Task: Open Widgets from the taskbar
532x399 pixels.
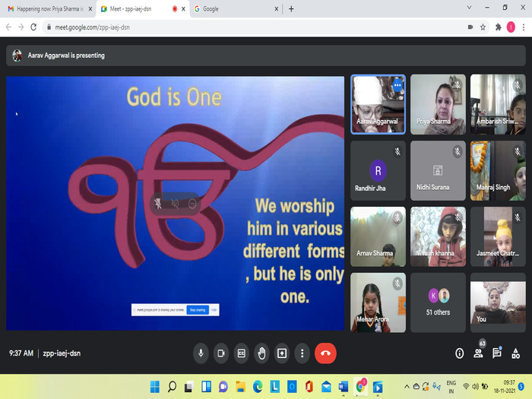Action: tap(206, 386)
